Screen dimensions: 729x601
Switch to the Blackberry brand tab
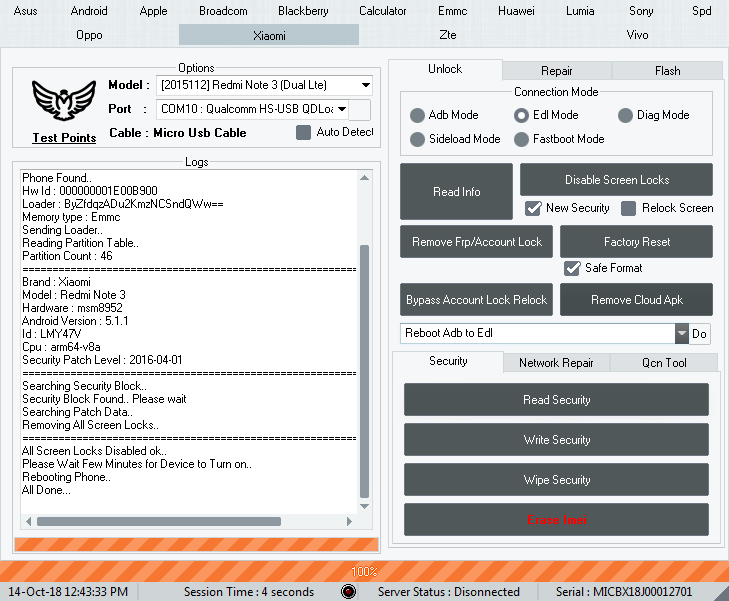coord(303,11)
